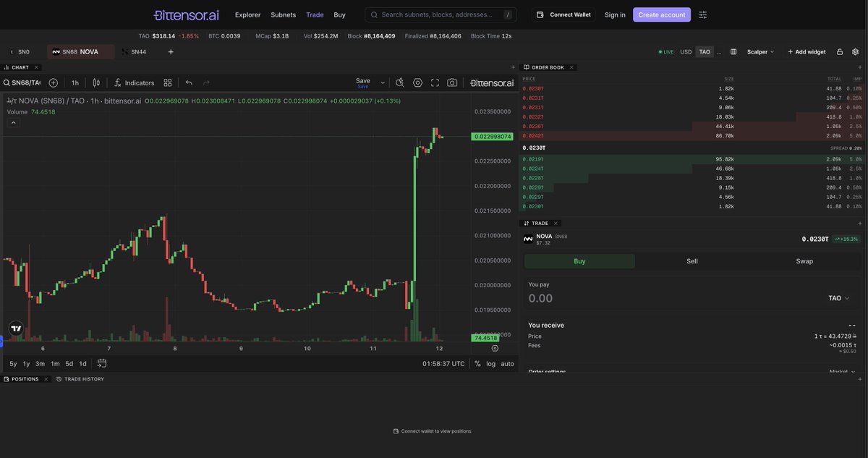The image size is (868, 458).
Task: Go to the Trade page
Action: click(x=315, y=14)
